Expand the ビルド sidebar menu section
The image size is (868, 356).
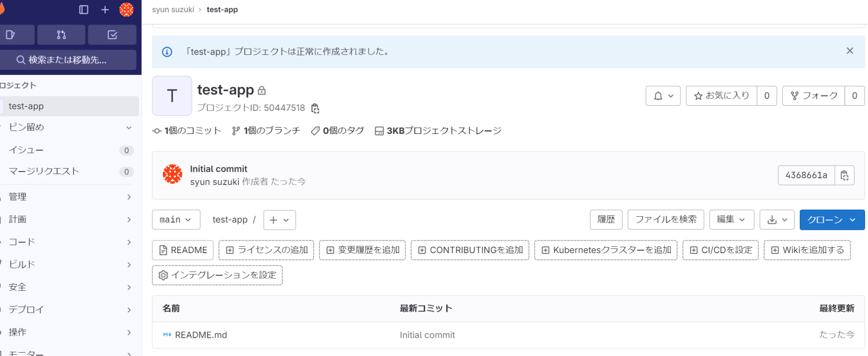click(70, 265)
